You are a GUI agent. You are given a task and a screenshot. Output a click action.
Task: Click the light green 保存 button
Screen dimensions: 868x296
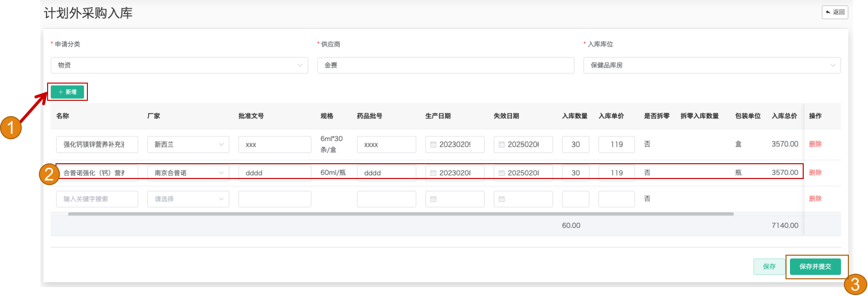pos(769,266)
